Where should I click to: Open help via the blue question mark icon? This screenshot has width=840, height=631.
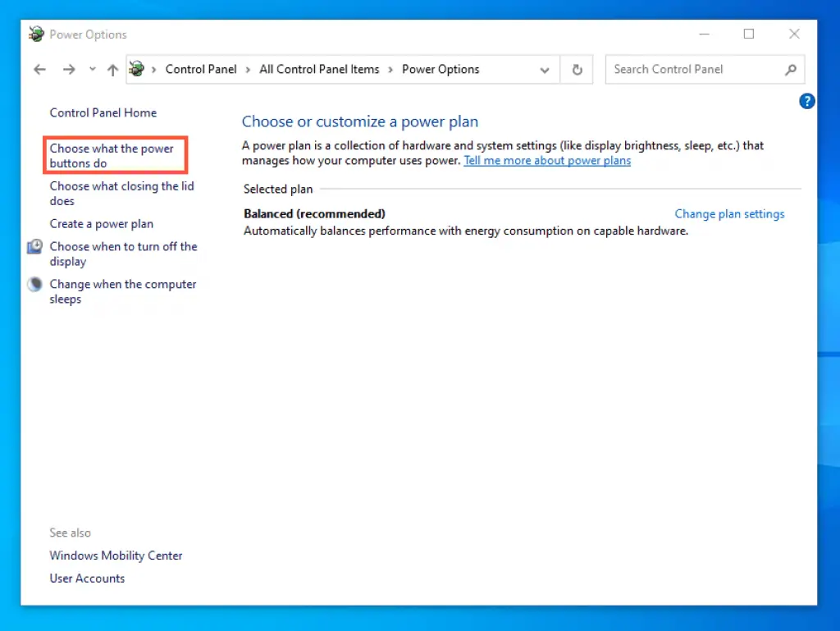pos(807,101)
